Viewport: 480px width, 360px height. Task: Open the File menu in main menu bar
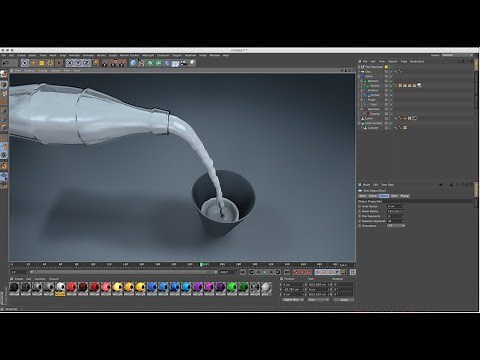3,55
